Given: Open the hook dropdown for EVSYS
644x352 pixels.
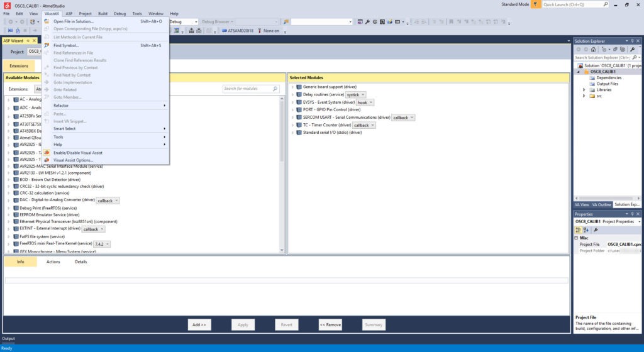Looking at the screenshot, I should tap(365, 102).
